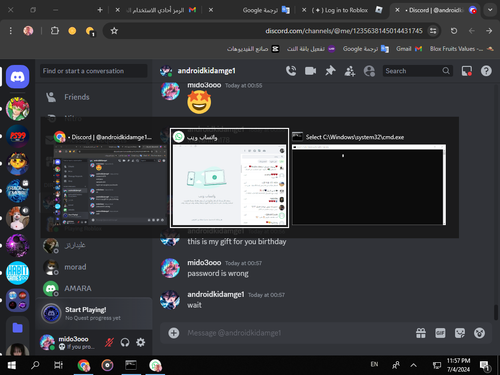500x375 pixels.
Task: Click the chat Search field
Action: (417, 71)
